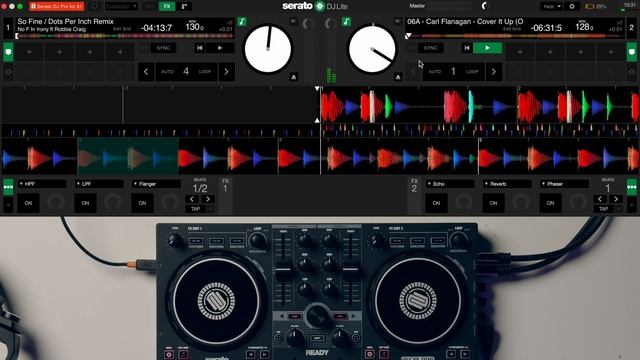The image size is (640, 360).
Task: Turn ON the Reverb effect
Action: [x=493, y=203]
